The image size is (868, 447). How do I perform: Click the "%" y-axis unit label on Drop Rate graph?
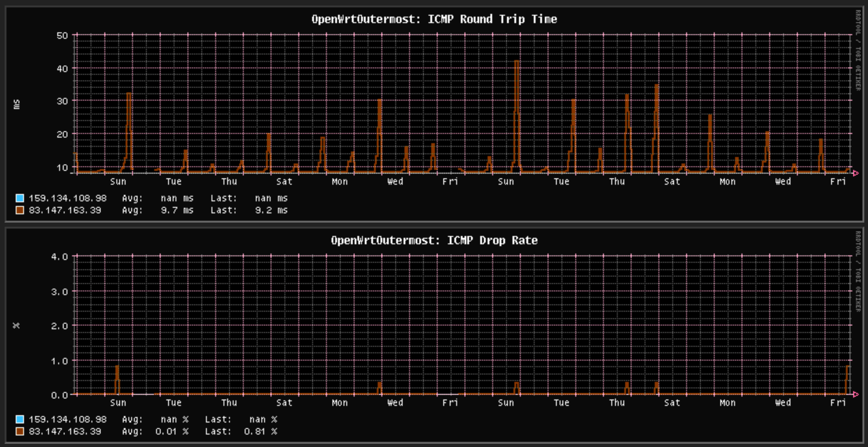17,326
